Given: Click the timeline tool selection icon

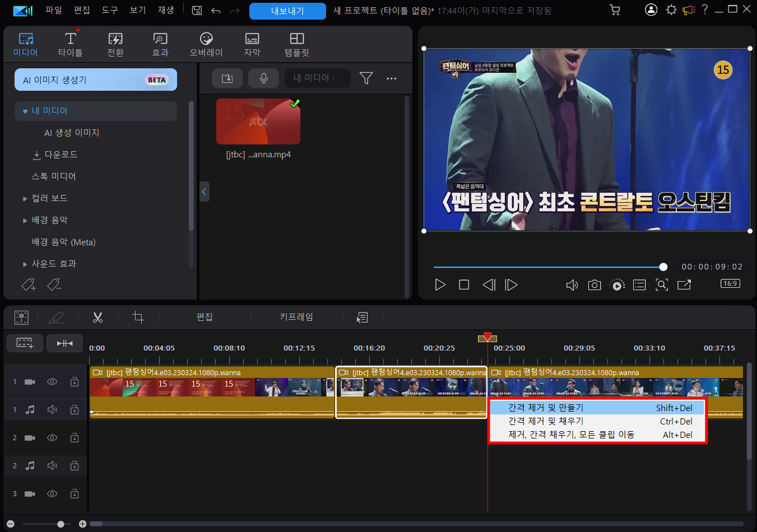Looking at the screenshot, I should [x=21, y=318].
